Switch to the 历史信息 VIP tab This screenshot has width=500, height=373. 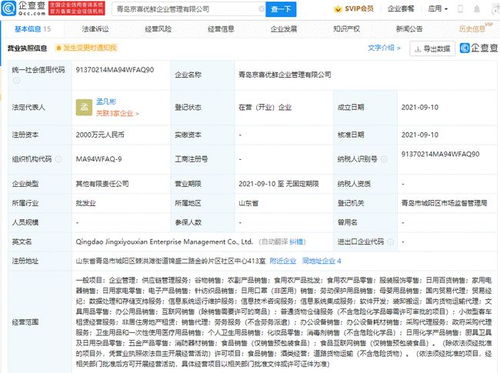pos(475,28)
